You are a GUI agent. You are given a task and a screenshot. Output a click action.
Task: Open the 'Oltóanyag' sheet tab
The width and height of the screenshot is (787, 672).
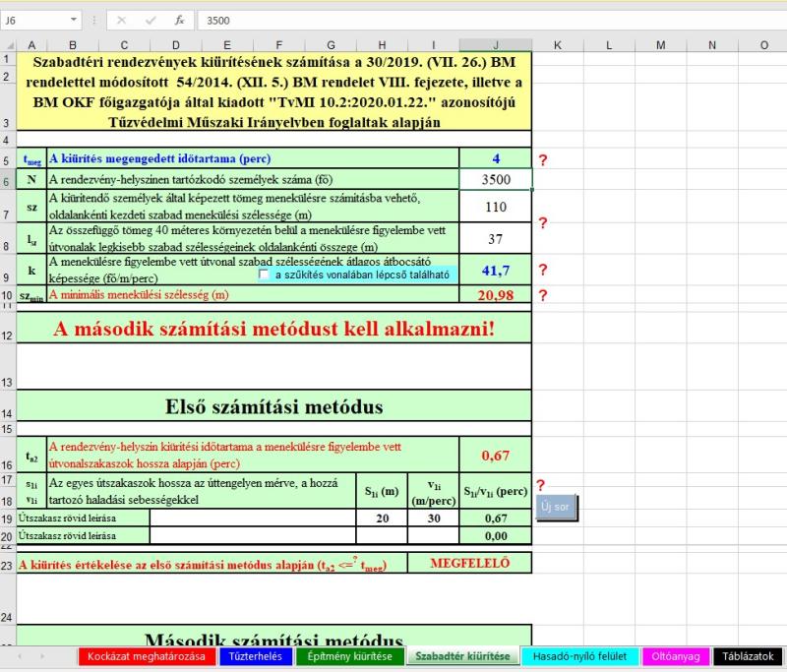tap(676, 656)
